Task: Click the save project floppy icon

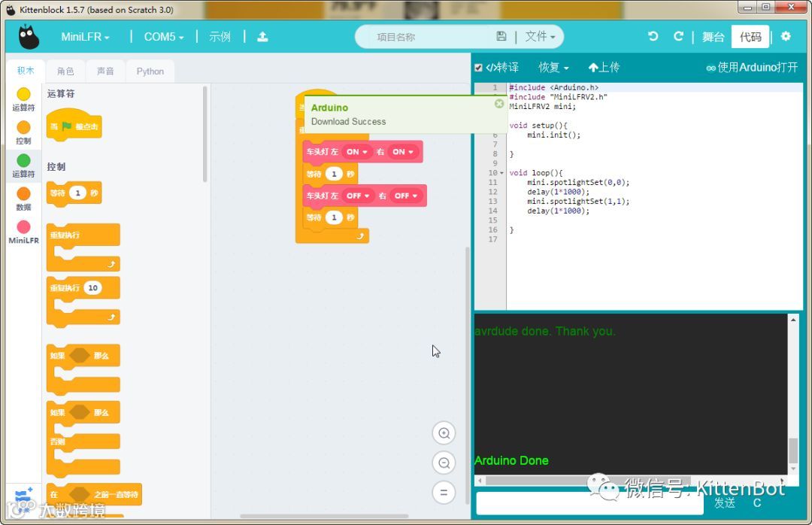Action: 501,36
